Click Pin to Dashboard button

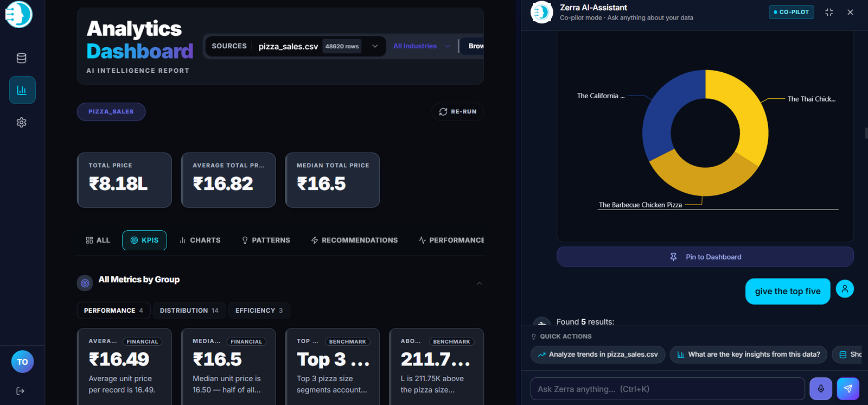coord(705,257)
